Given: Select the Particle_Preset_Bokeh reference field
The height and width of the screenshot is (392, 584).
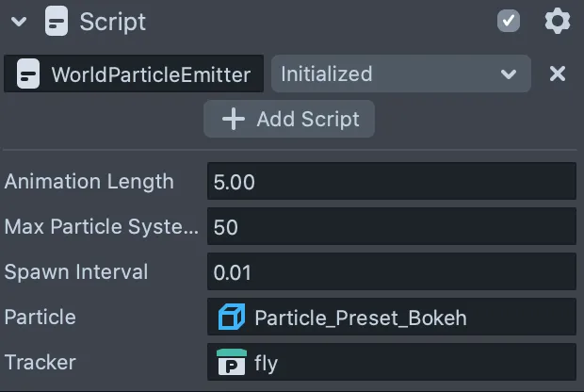Looking at the screenshot, I should (392, 317).
